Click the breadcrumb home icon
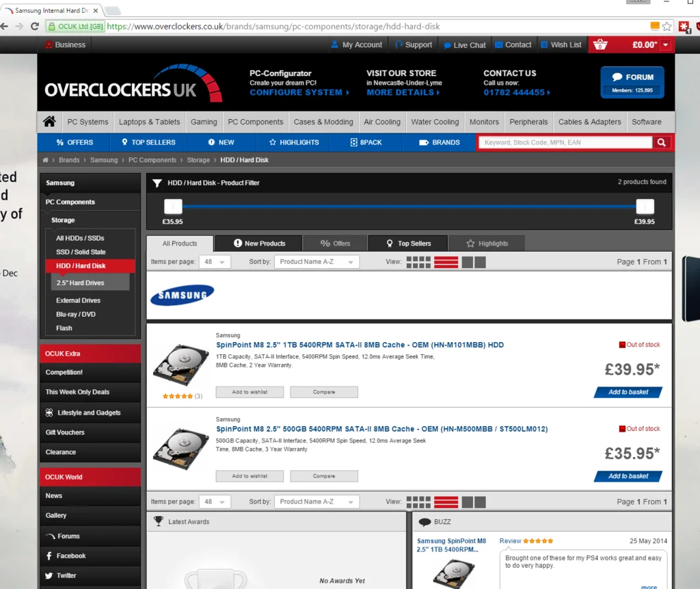This screenshot has height=589, width=700. tap(45, 160)
